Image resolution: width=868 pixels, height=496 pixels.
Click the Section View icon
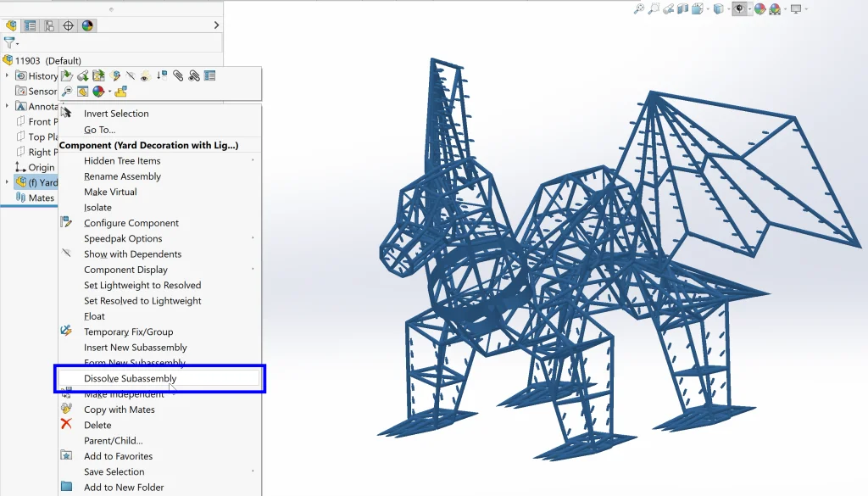682,8
